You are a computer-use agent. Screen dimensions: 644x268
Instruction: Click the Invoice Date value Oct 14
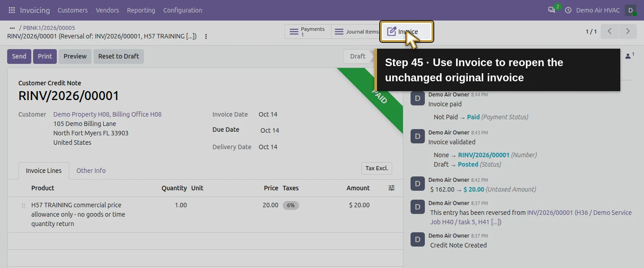[268, 114]
